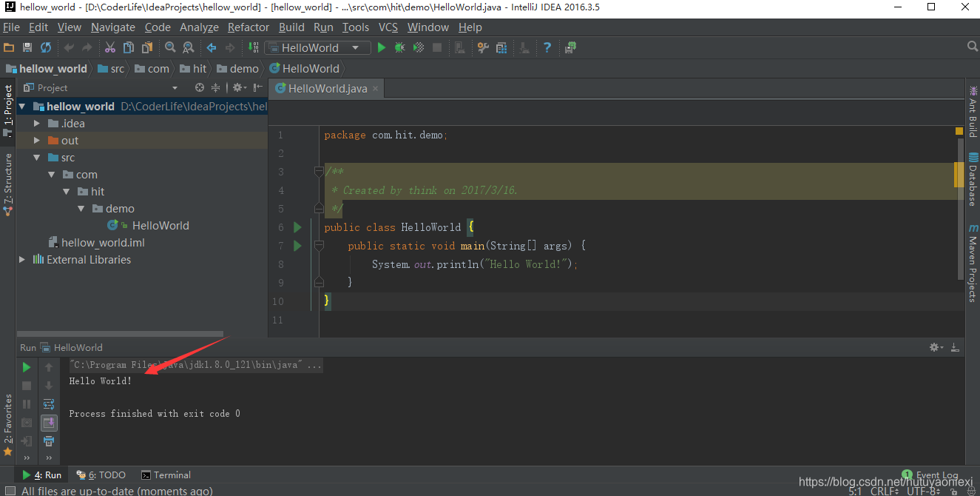Toggle the Ant Build side panel
980x496 pixels.
[x=973, y=111]
